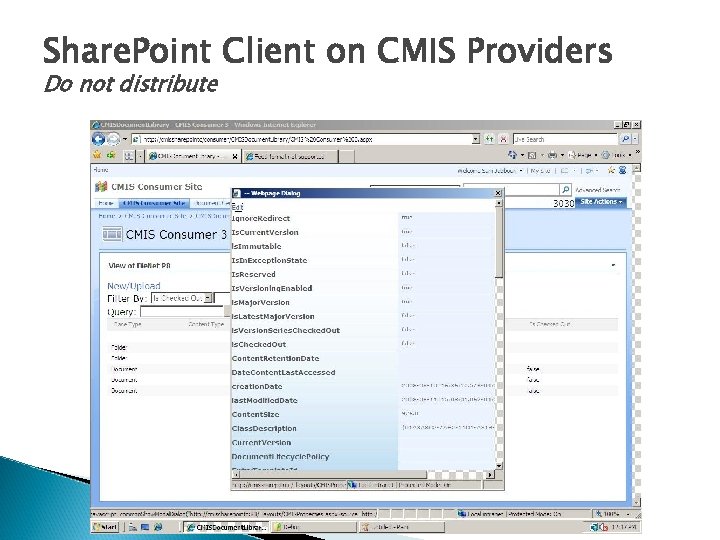Click the dialog vertical scrollbar thumb
720x540 pixels.
coord(499,242)
